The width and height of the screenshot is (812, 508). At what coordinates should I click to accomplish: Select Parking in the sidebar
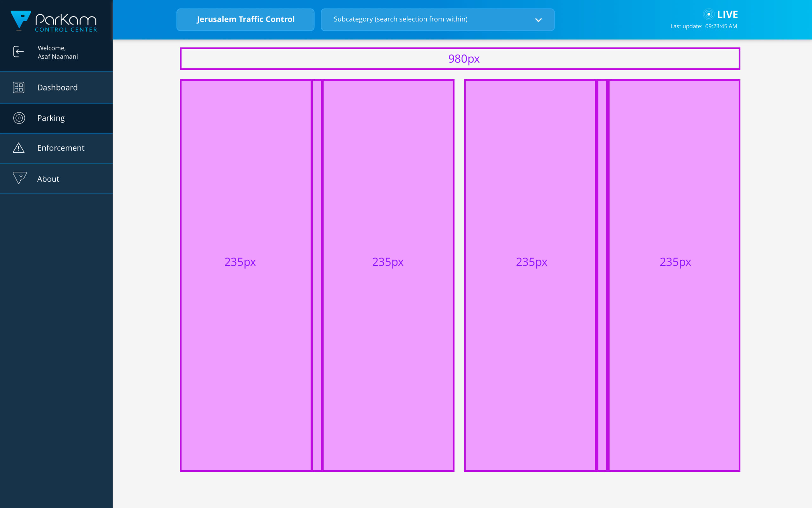(x=56, y=118)
